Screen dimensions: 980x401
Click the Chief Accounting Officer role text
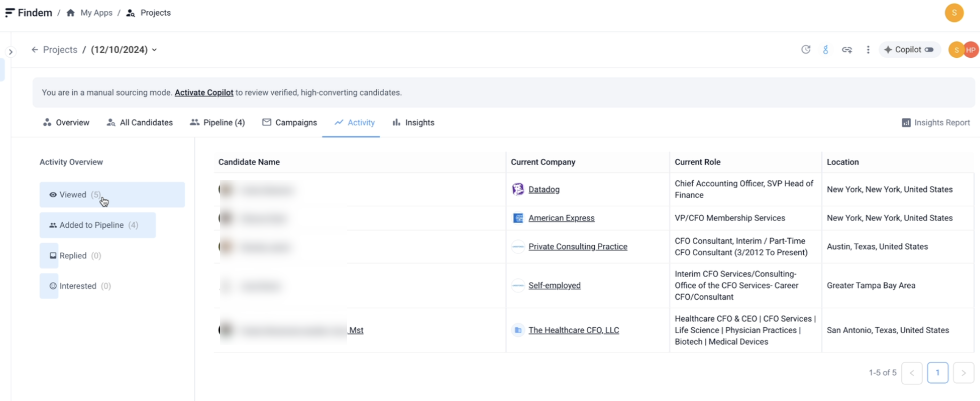point(744,189)
